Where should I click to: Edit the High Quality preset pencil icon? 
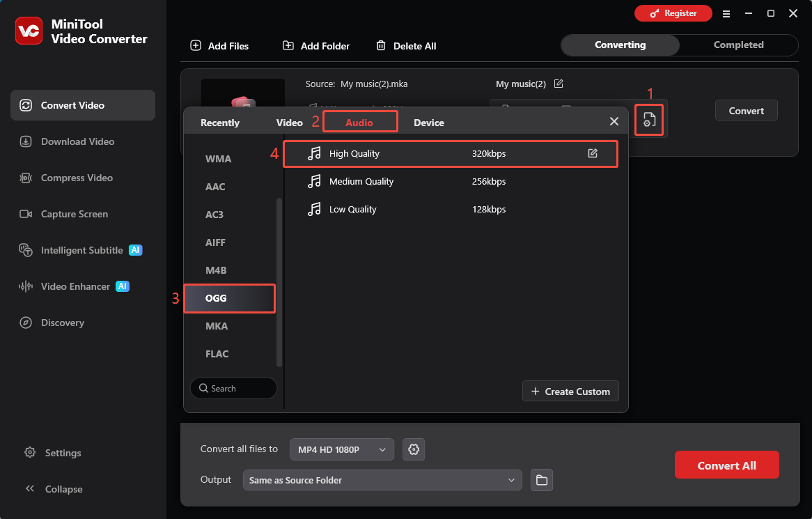point(593,153)
